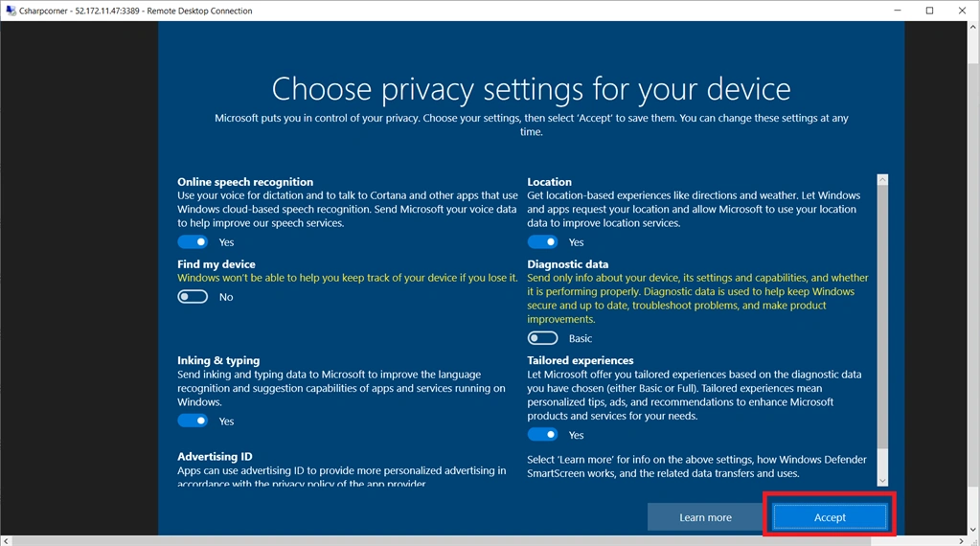Click the 'Diagnostic data' heading
The height and width of the screenshot is (546, 980).
(567, 264)
